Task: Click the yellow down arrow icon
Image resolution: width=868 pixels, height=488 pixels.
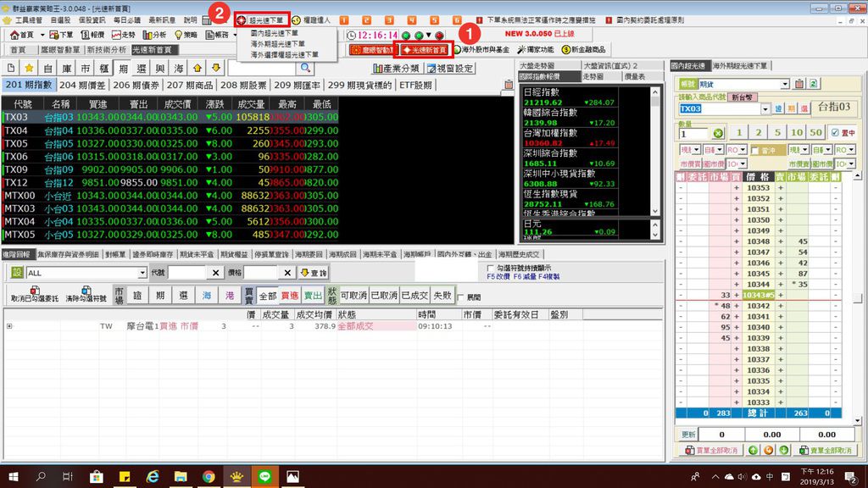Action: point(216,68)
